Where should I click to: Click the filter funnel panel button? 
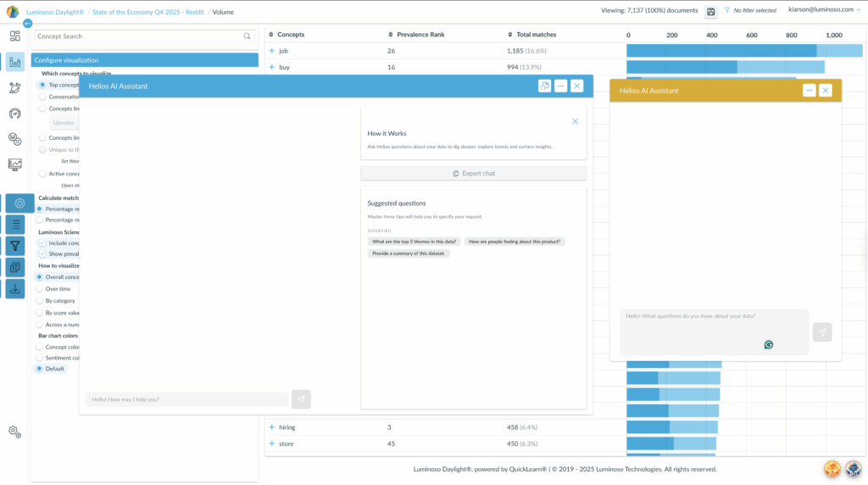15,246
